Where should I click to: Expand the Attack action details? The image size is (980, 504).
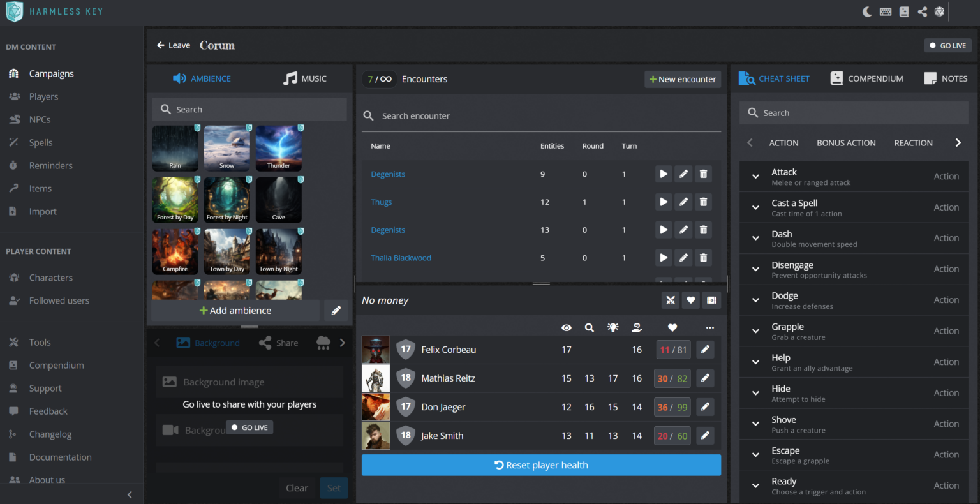tap(755, 177)
